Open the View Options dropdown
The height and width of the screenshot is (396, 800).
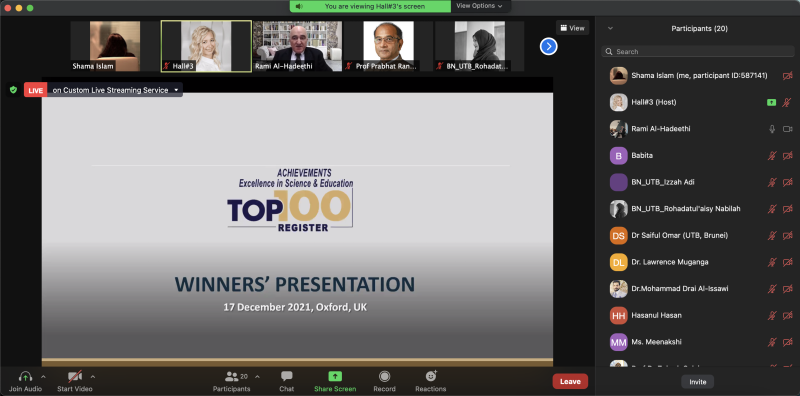click(479, 6)
